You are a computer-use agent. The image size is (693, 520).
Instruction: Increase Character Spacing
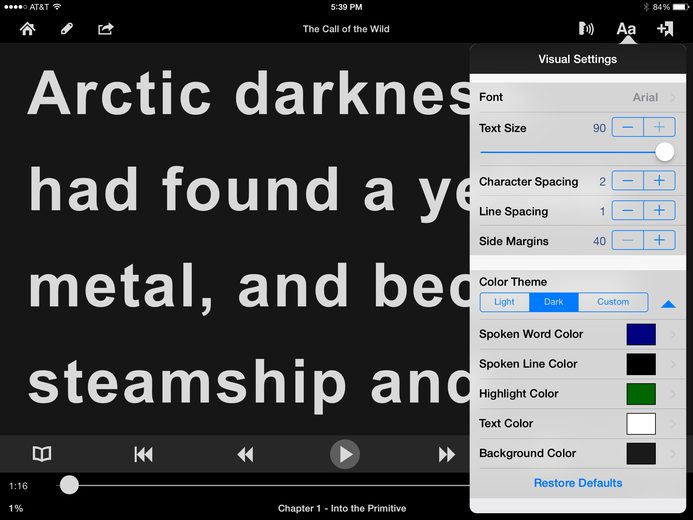pos(659,181)
